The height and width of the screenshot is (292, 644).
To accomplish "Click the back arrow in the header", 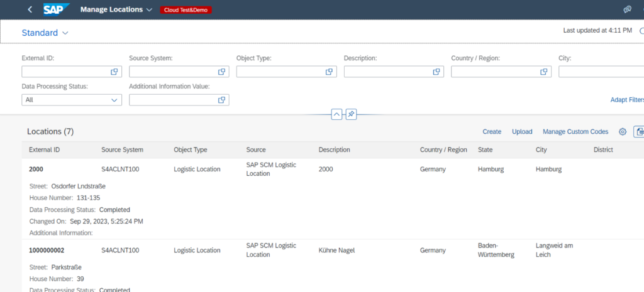I will pos(30,9).
